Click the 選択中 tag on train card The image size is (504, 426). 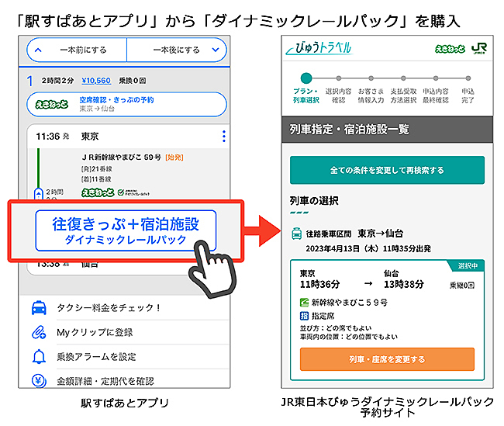(x=467, y=266)
